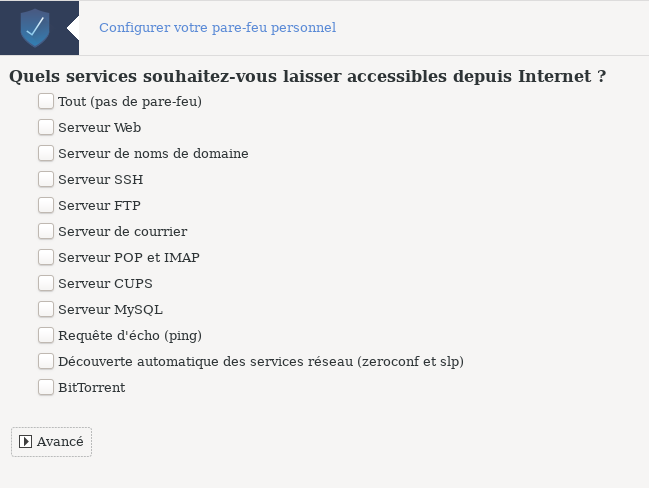The image size is (649, 488).
Task: Toggle the Serveur CUPS checkbox
Action: pyautogui.click(x=46, y=284)
